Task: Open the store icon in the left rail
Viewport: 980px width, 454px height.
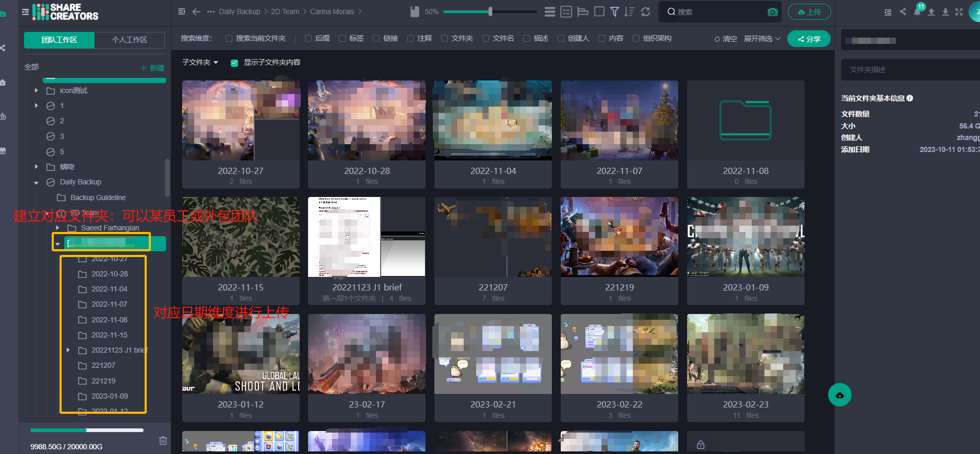Action: 3,151
